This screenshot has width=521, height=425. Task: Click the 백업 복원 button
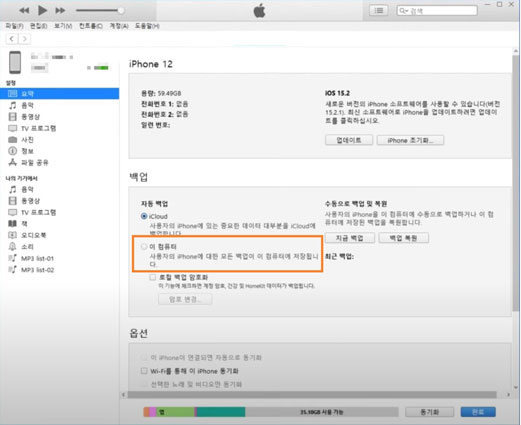pos(403,238)
